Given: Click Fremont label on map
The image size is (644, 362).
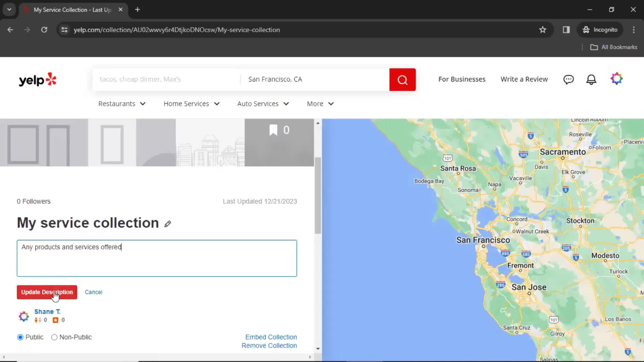Looking at the screenshot, I should tap(520, 265).
